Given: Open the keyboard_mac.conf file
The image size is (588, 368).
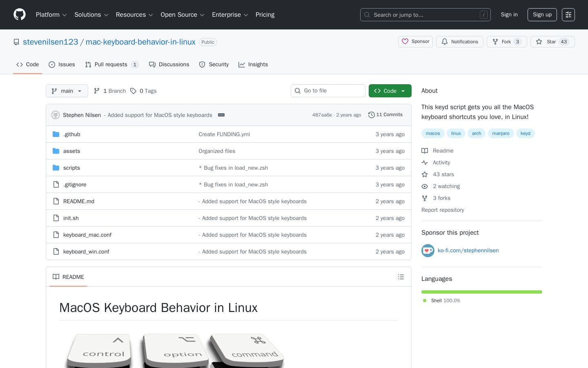Looking at the screenshot, I should point(87,235).
